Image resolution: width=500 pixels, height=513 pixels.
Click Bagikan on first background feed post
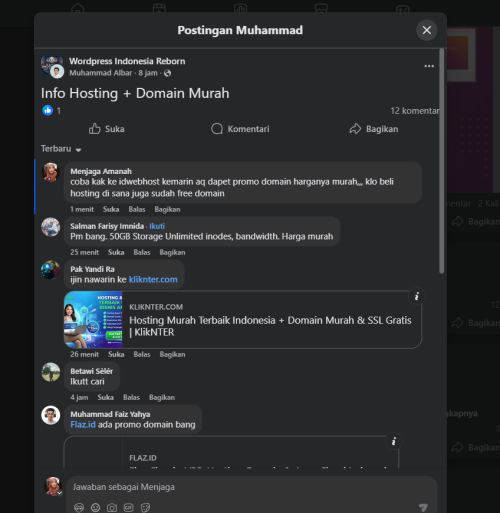click(476, 222)
